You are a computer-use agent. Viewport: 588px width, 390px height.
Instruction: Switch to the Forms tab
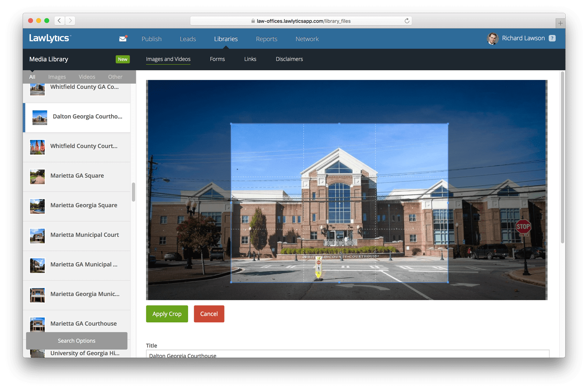[217, 59]
